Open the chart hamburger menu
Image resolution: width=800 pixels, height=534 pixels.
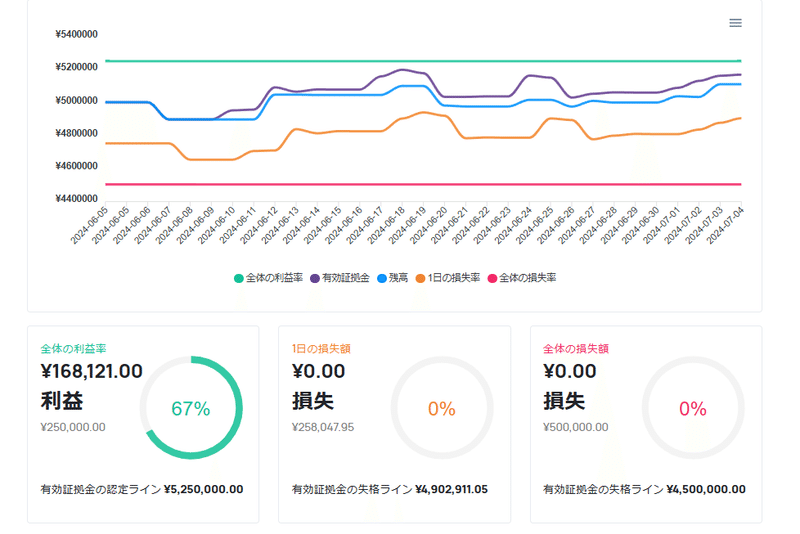[x=735, y=23]
